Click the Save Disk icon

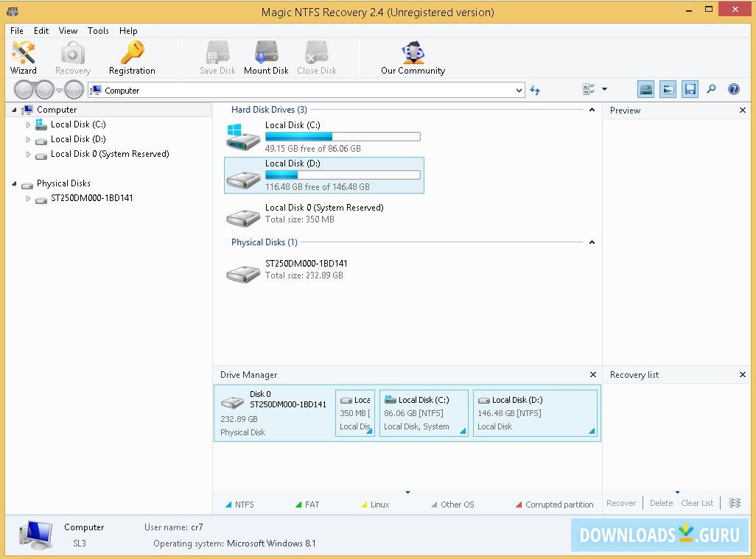tap(217, 57)
